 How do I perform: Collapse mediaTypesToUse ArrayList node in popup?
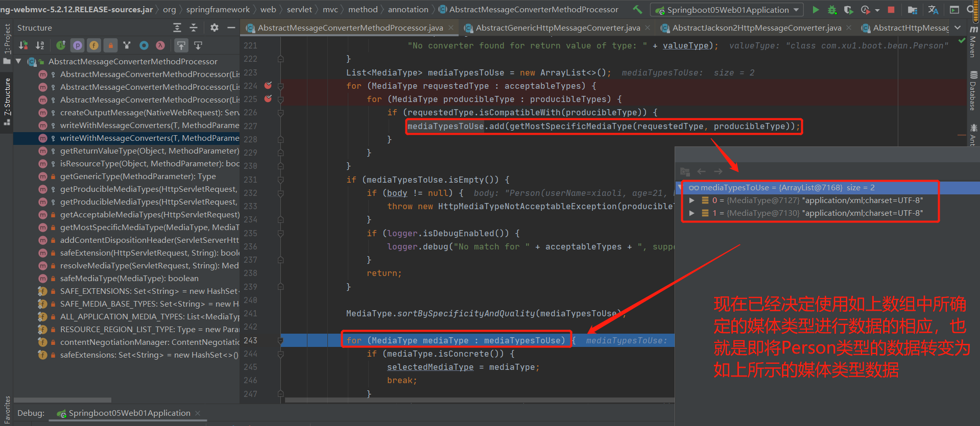pos(680,188)
